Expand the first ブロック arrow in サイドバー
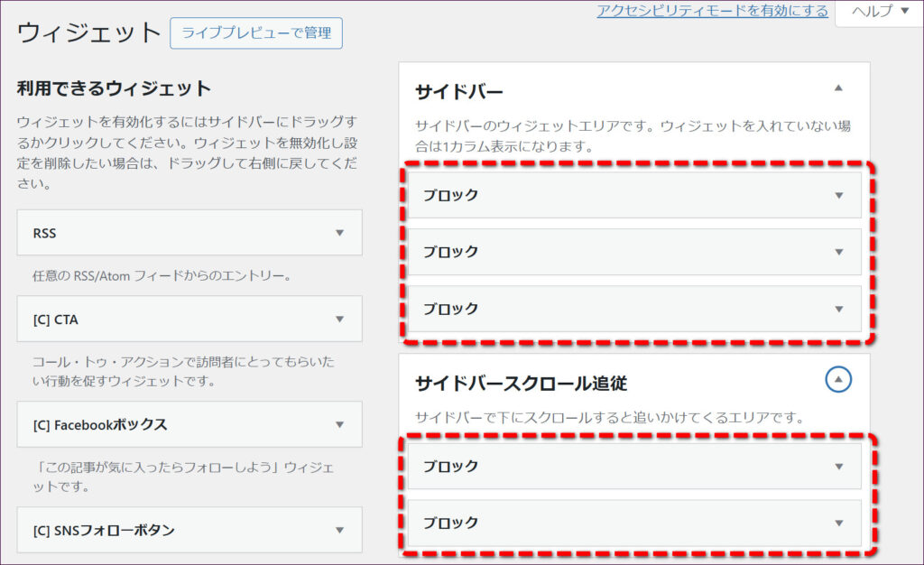Screen dimensions: 924x565 point(838,195)
